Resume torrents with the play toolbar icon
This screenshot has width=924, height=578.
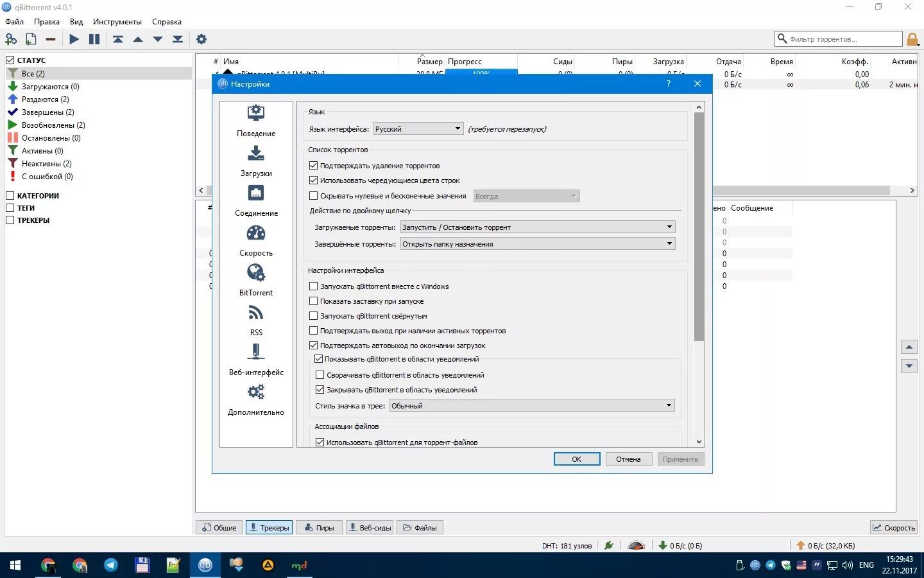click(x=74, y=39)
